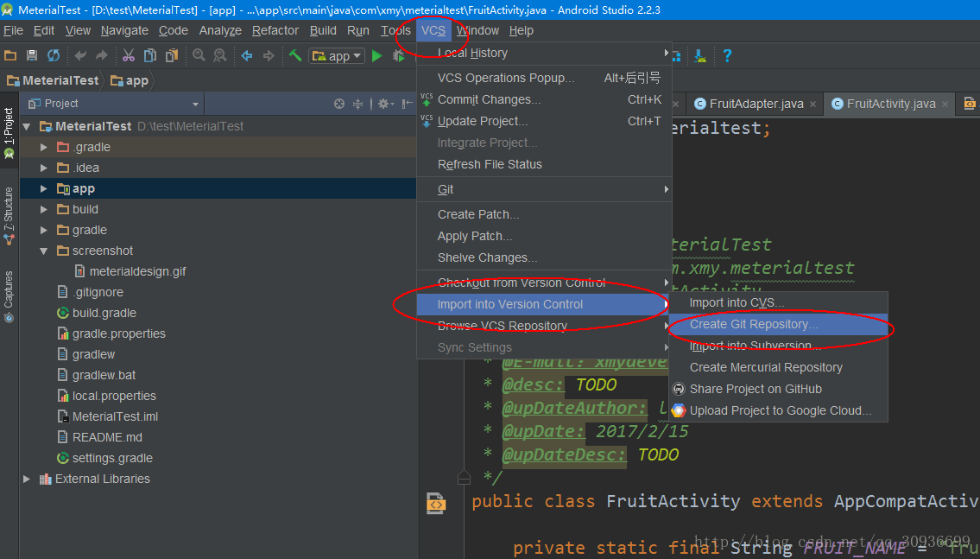980x559 pixels.
Task: Select README.md file
Action: point(100,437)
